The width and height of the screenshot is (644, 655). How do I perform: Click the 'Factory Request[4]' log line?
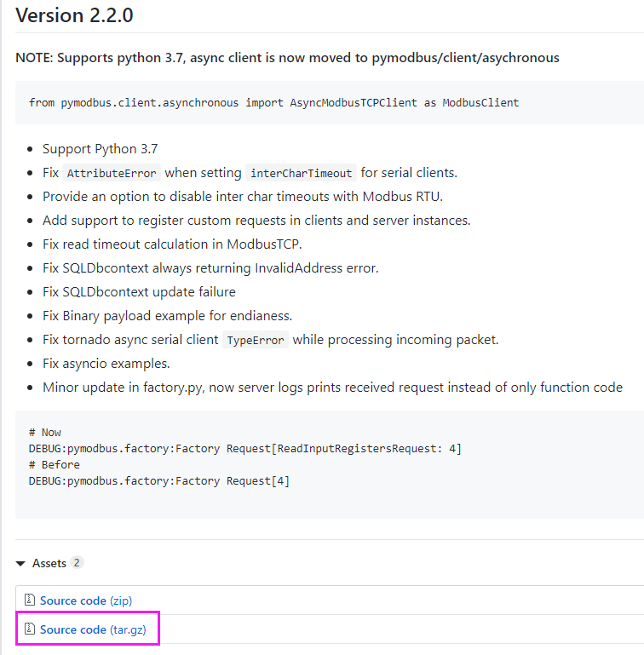pyautogui.click(x=159, y=480)
